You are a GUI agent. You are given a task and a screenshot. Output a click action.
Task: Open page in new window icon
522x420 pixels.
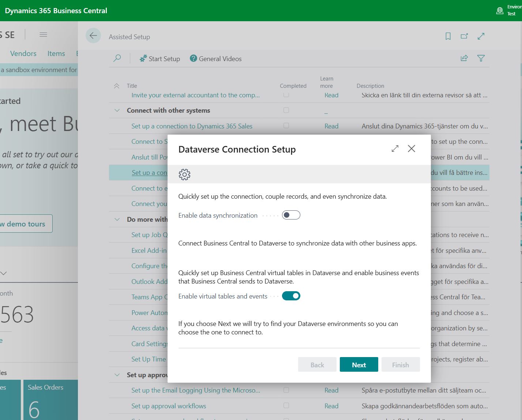pyautogui.click(x=464, y=36)
